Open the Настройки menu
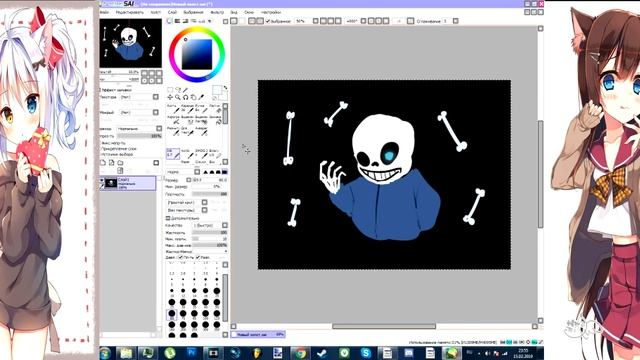 point(271,12)
